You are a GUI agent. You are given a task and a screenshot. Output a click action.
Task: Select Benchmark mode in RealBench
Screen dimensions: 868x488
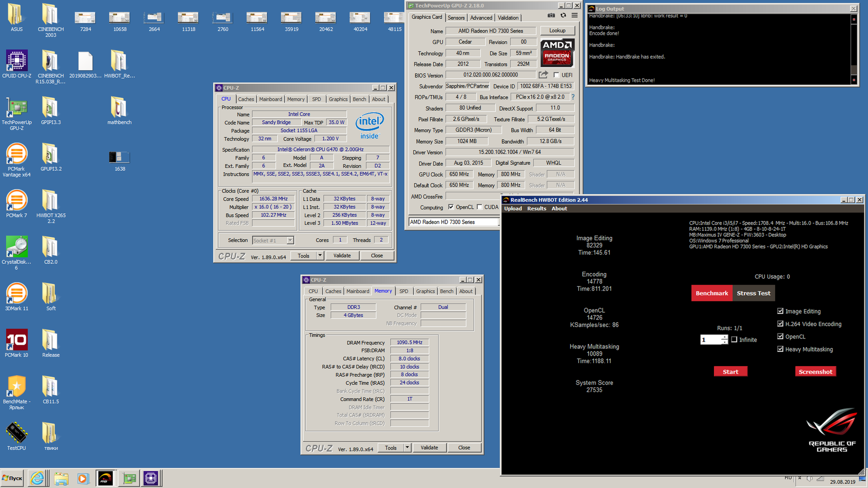coord(712,293)
